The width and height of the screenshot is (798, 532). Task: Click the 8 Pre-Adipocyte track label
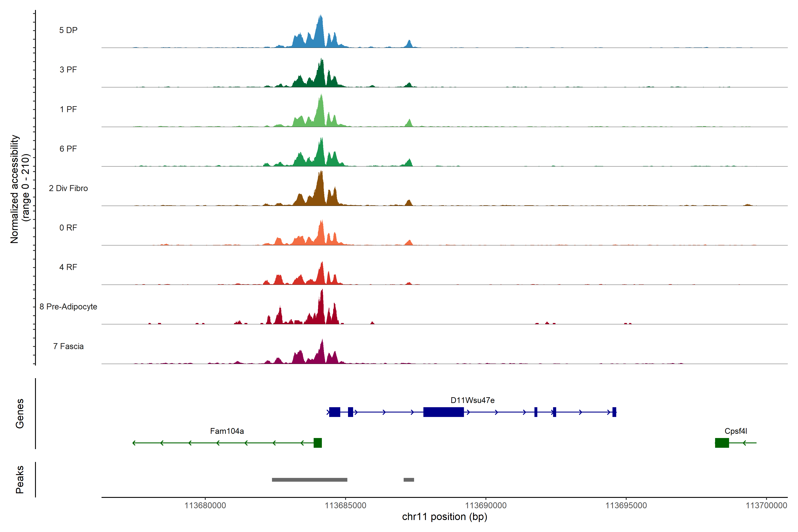point(68,307)
